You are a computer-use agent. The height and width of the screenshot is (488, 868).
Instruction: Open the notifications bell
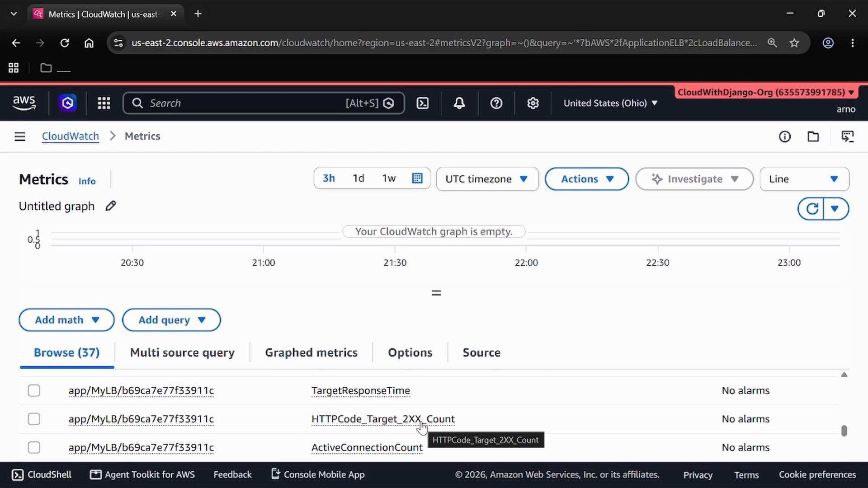(x=459, y=103)
